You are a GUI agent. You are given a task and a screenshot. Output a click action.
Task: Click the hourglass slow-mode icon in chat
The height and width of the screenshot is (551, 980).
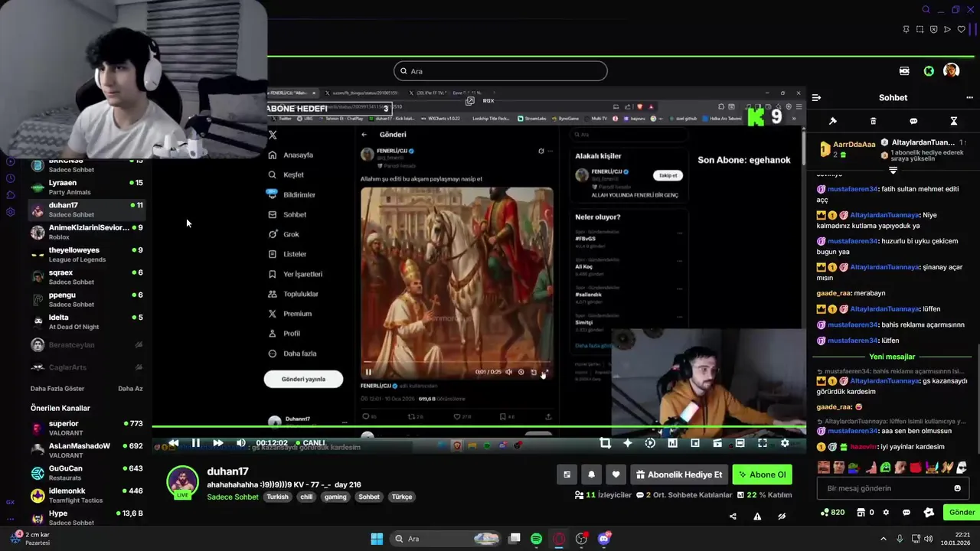coord(953,121)
